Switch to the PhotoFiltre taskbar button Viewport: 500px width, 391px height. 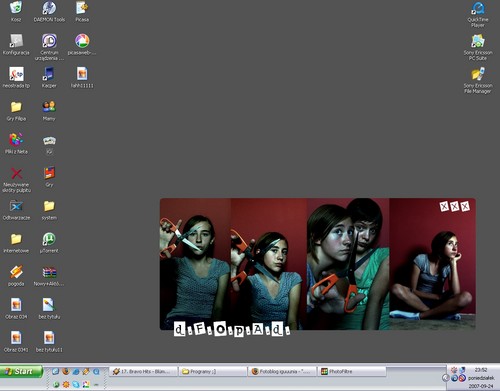point(352,371)
